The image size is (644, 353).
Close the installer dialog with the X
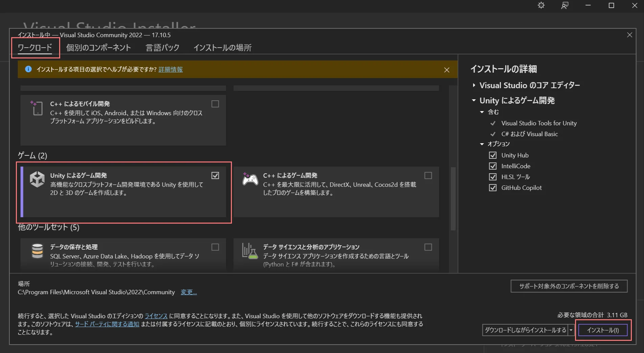coord(629,35)
